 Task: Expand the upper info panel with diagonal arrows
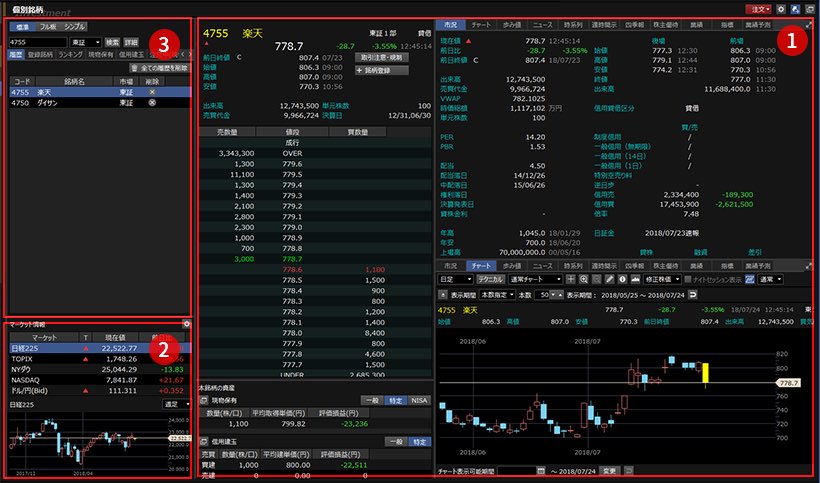point(809,25)
